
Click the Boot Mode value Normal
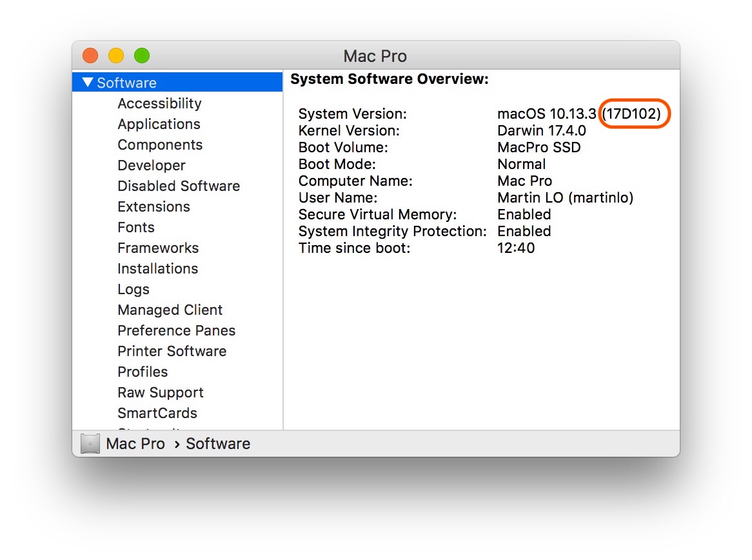point(521,164)
